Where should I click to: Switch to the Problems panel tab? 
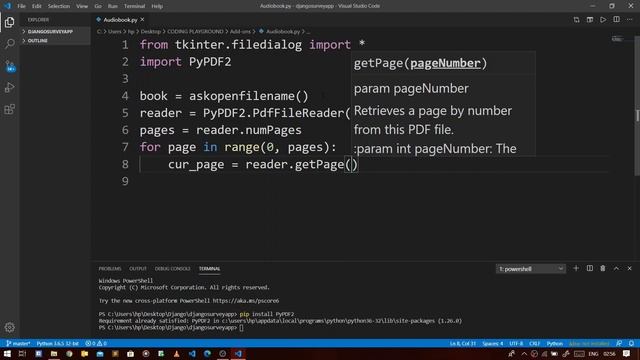tap(110, 269)
